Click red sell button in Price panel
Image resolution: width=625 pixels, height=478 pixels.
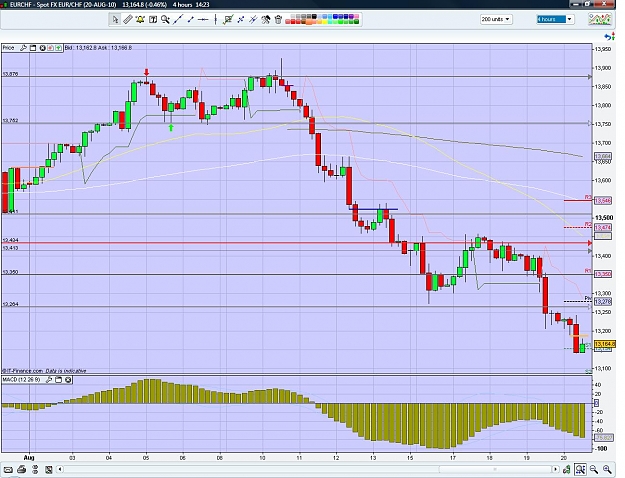coord(50,48)
